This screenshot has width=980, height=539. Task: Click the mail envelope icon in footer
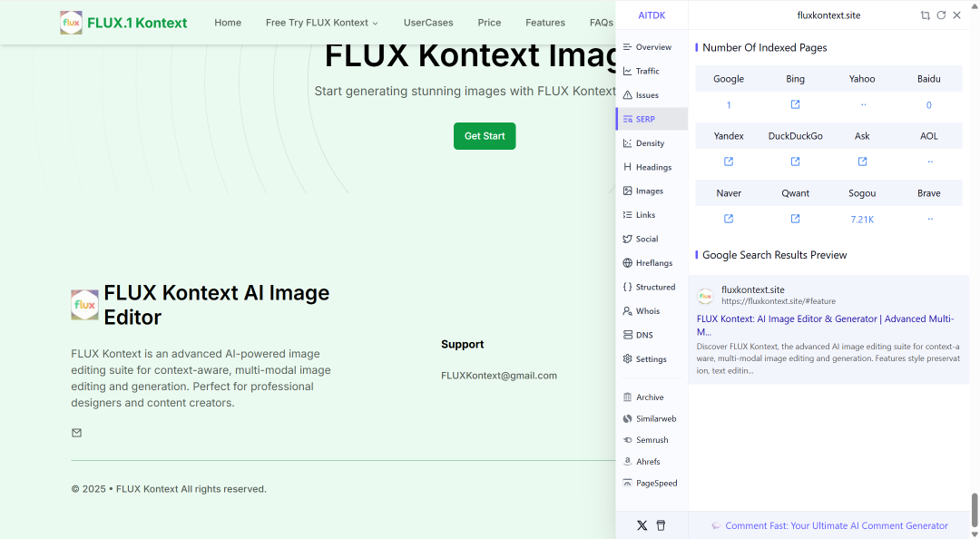(x=76, y=433)
